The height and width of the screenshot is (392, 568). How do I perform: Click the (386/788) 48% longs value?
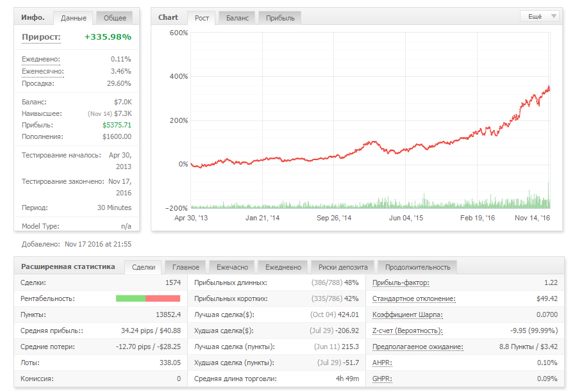pyautogui.click(x=335, y=282)
